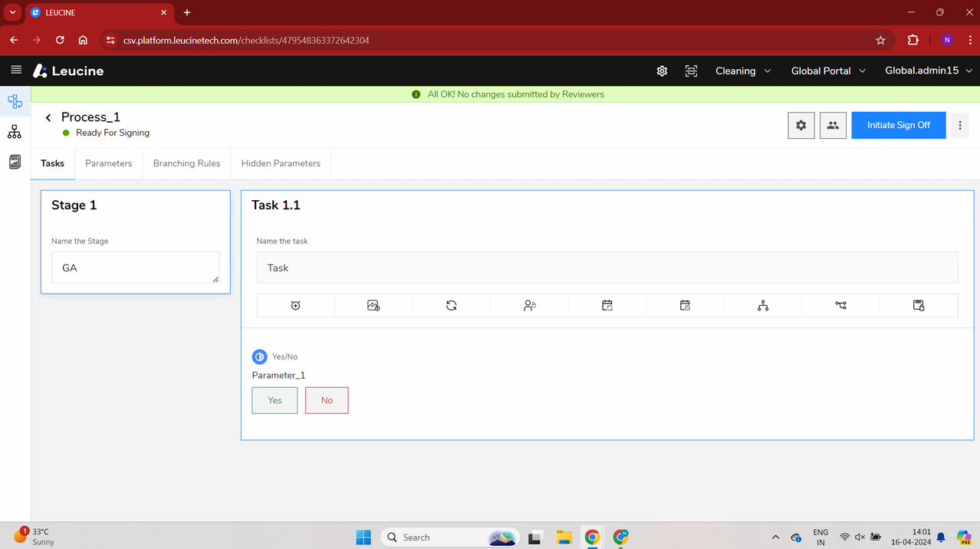
Task: Click the hierarchy tree icon in task toolbar
Action: (763, 305)
